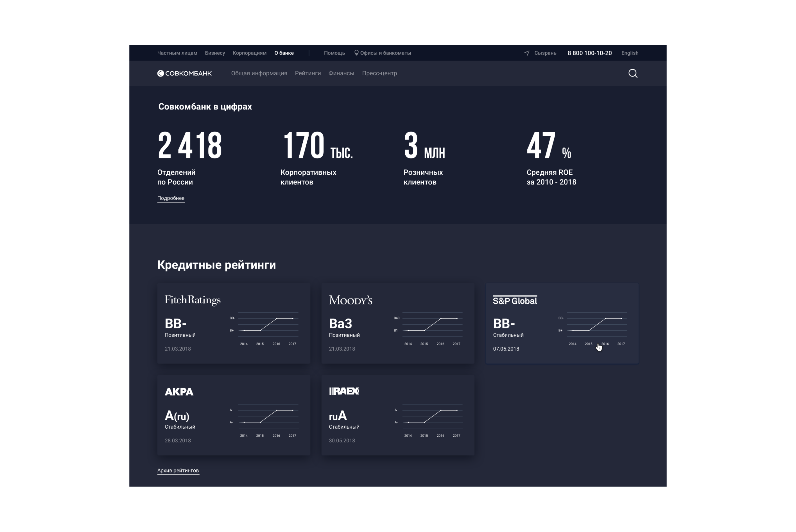Viewport: 796px width, 532px height.
Task: Click the 47 % ROE figure
Action: (x=549, y=145)
